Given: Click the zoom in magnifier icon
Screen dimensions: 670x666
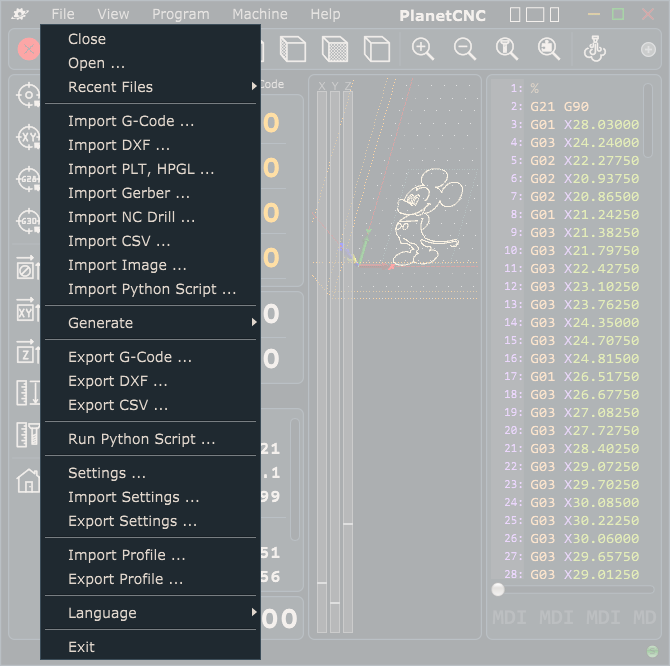Looking at the screenshot, I should click(423, 49).
